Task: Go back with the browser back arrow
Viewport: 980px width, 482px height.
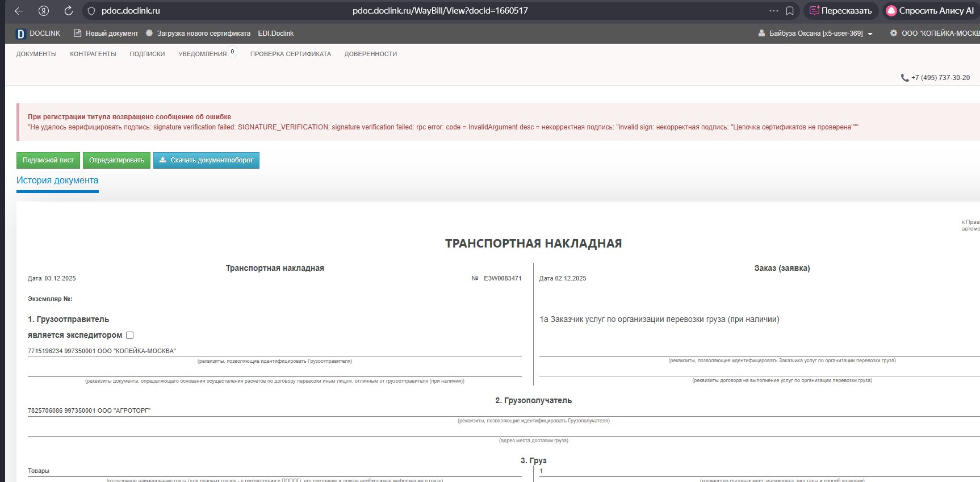Action: coord(19,11)
